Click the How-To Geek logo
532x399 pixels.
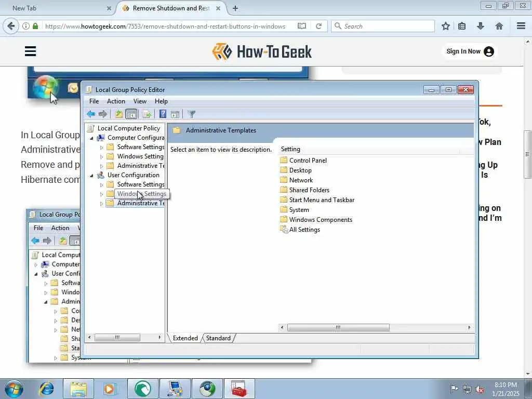[x=262, y=51]
